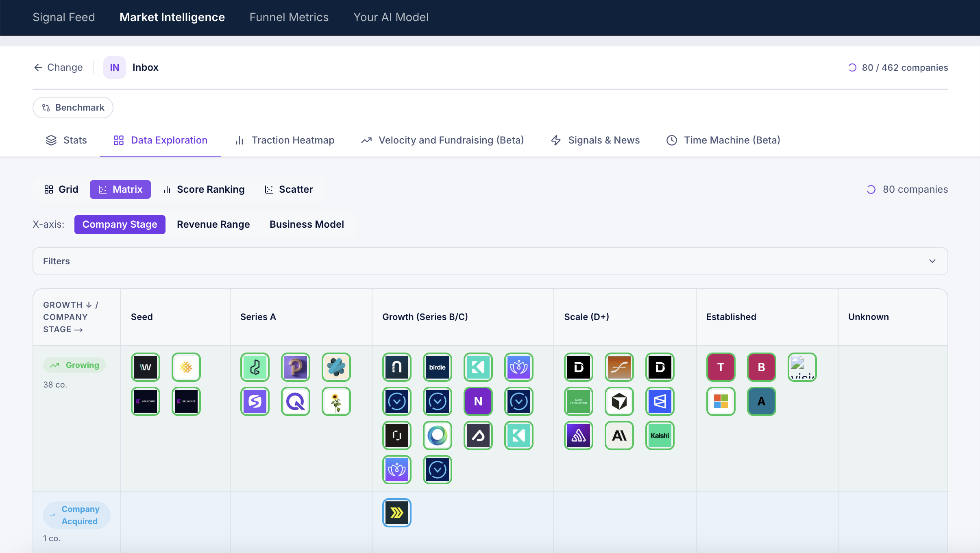
Task: Select Business Model as the X-axis
Action: click(x=306, y=224)
